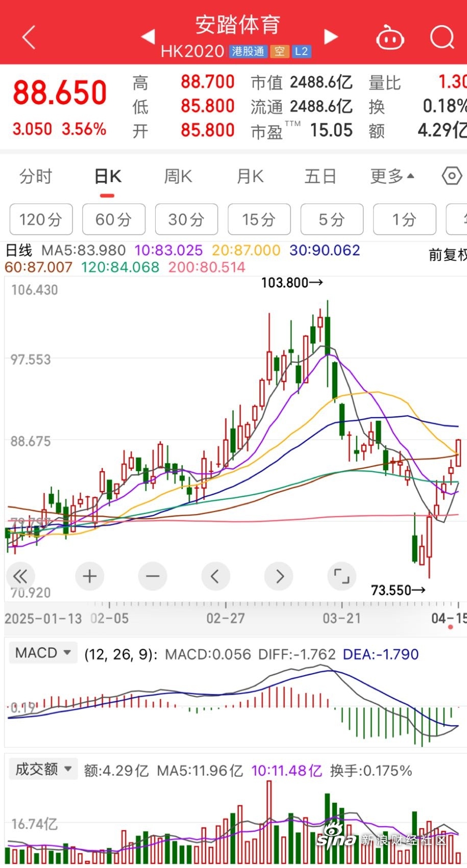
Task: Tap the 73.550 low price marker
Action: (398, 591)
